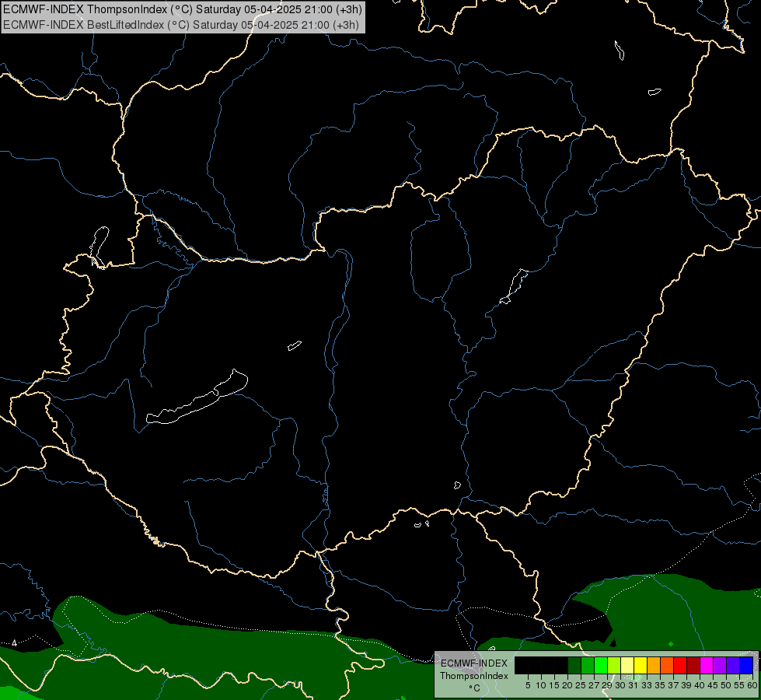Image resolution: width=761 pixels, height=700 pixels.
Task: Click the bright green 27–29 legend swatch
Action: 601,665
